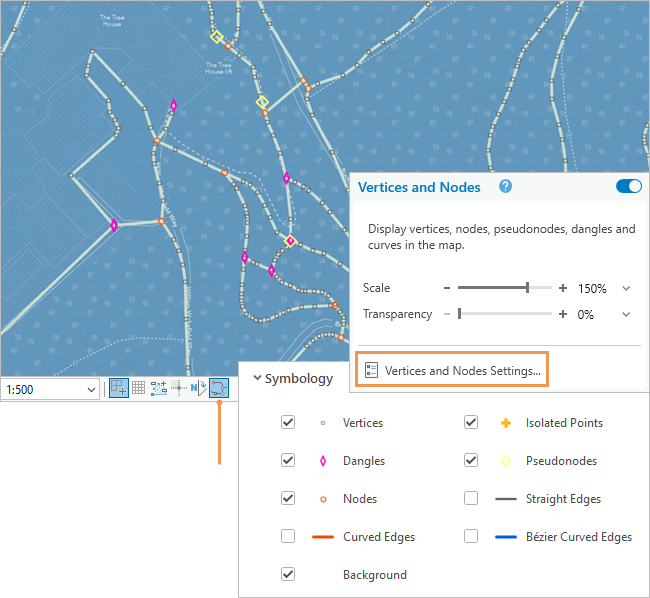Open Vertices and Nodes Settings

coord(452,370)
